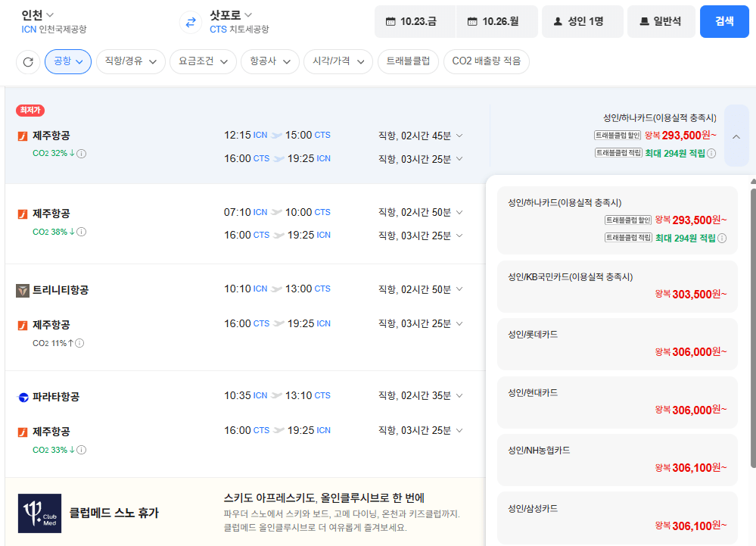Open CO2 info icon for the 11% flight
The height and width of the screenshot is (546, 756).
click(79, 343)
